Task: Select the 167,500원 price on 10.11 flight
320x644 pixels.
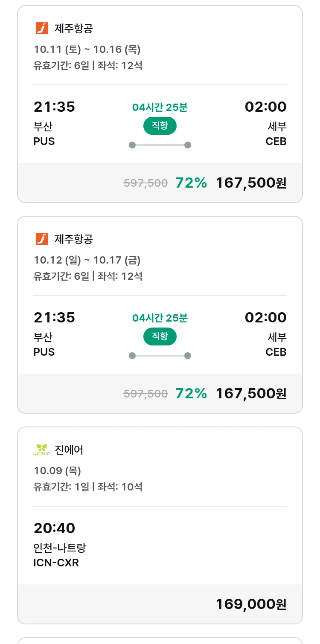Action: [251, 183]
